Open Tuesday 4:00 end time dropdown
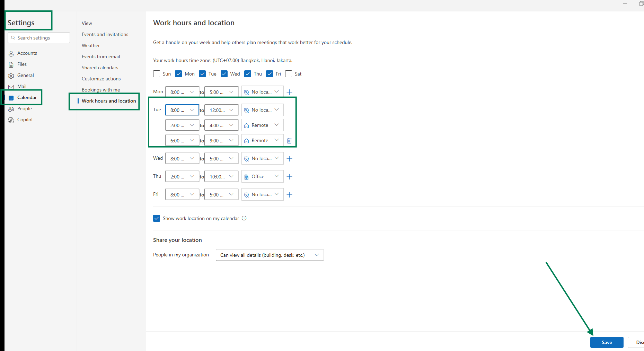Image resolution: width=644 pixels, height=351 pixels. pyautogui.click(x=221, y=125)
